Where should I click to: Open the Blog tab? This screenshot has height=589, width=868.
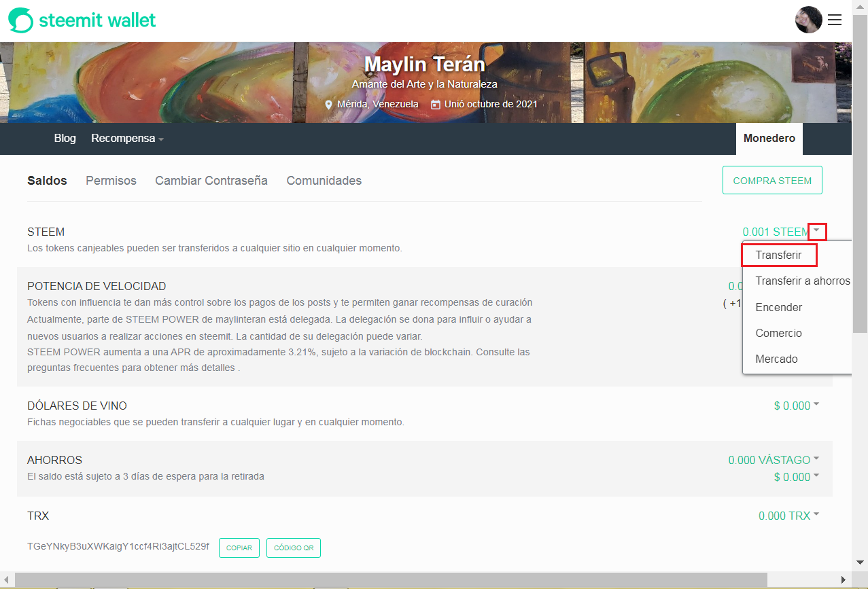[65, 139]
